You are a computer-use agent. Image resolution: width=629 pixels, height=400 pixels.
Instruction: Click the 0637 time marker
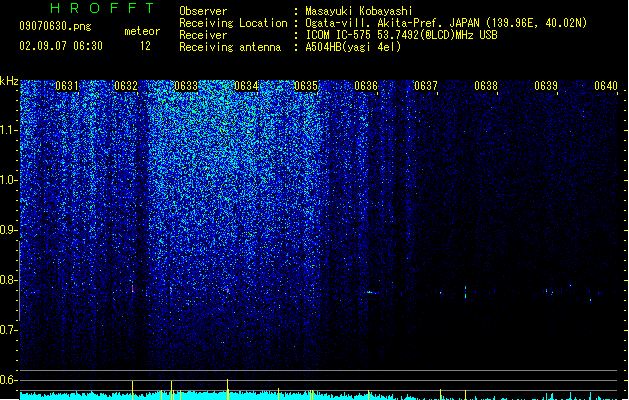(426, 86)
